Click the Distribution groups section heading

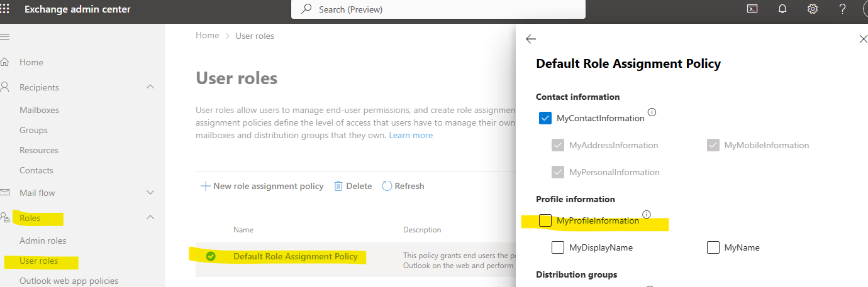[577, 274]
